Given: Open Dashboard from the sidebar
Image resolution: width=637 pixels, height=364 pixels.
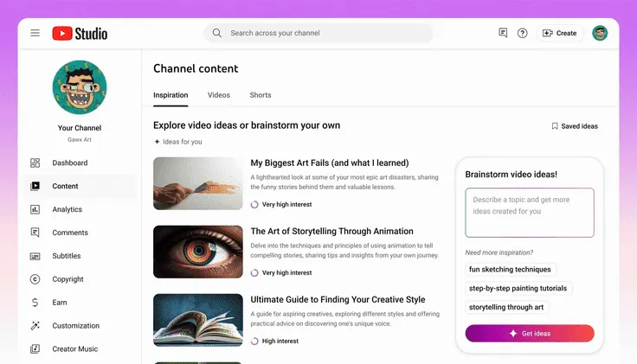Looking at the screenshot, I should coord(69,163).
